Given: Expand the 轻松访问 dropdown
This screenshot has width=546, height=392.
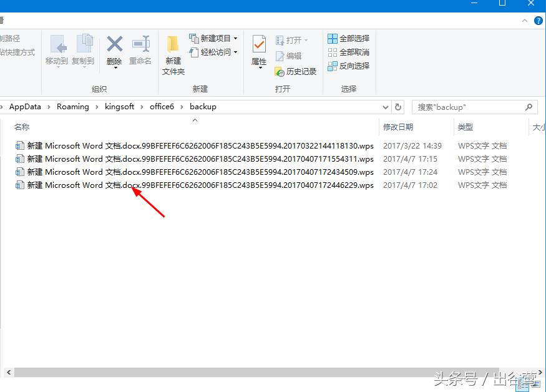Looking at the screenshot, I should point(236,52).
